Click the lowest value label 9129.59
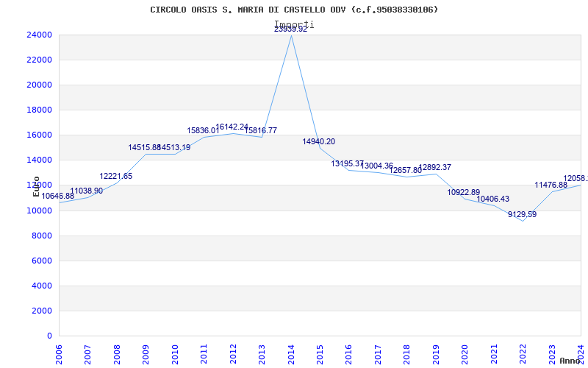 (x=522, y=214)
